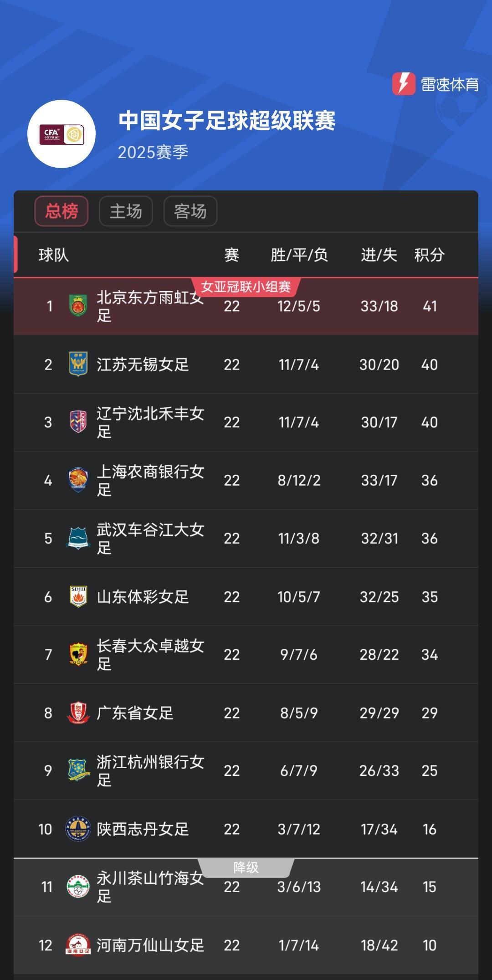The height and width of the screenshot is (980, 492).
Task: Switch to the 客场 away standings tab
Action: coord(190,211)
